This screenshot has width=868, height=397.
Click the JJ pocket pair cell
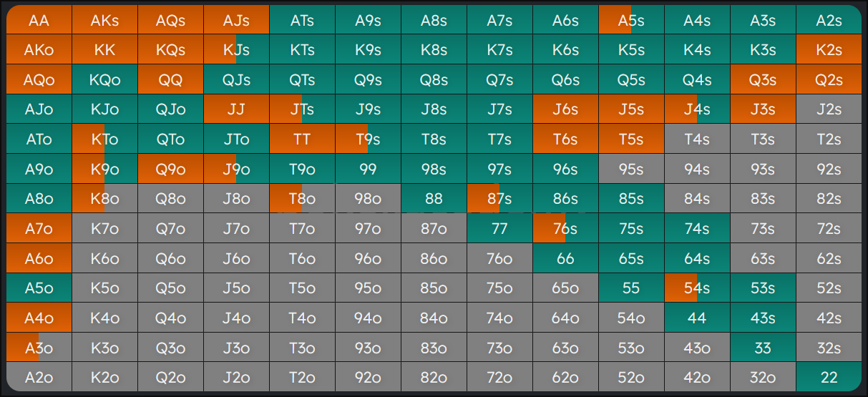[x=236, y=109]
